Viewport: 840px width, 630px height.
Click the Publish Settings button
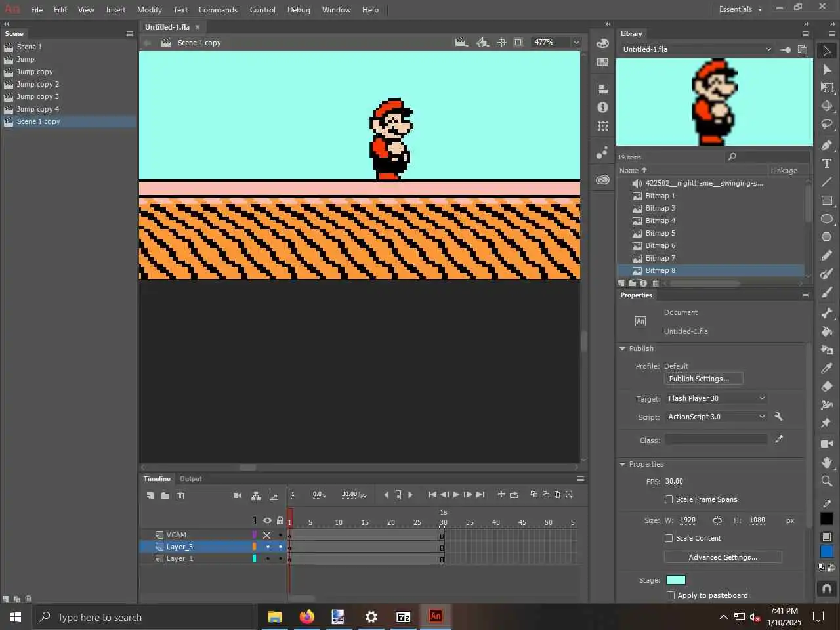coord(703,379)
